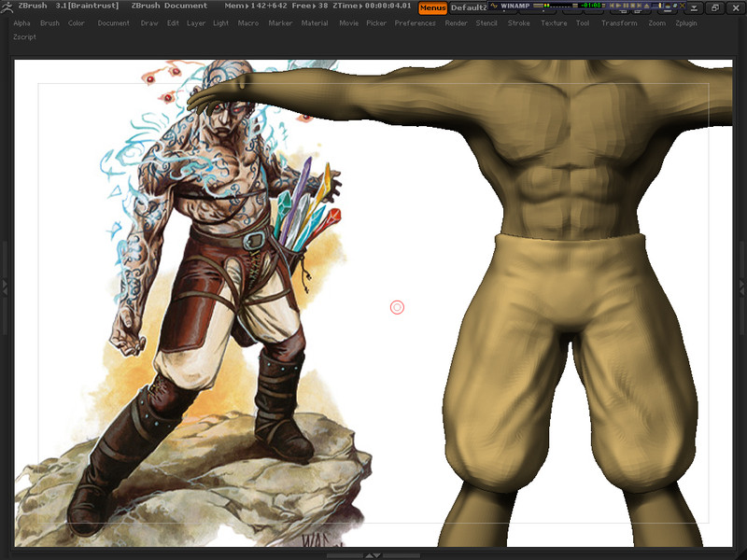Open the Draw menu
Viewport: 747px width, 560px height.
[x=149, y=22]
